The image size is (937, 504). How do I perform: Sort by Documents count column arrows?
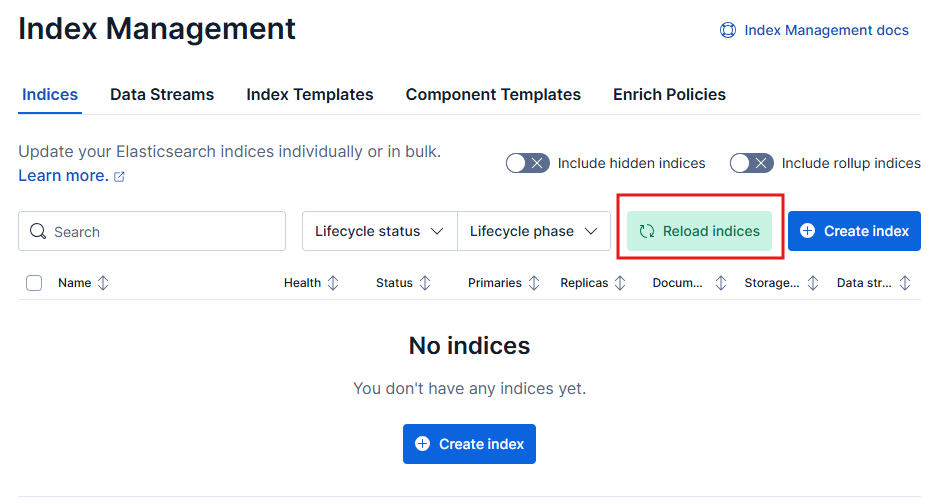point(721,283)
